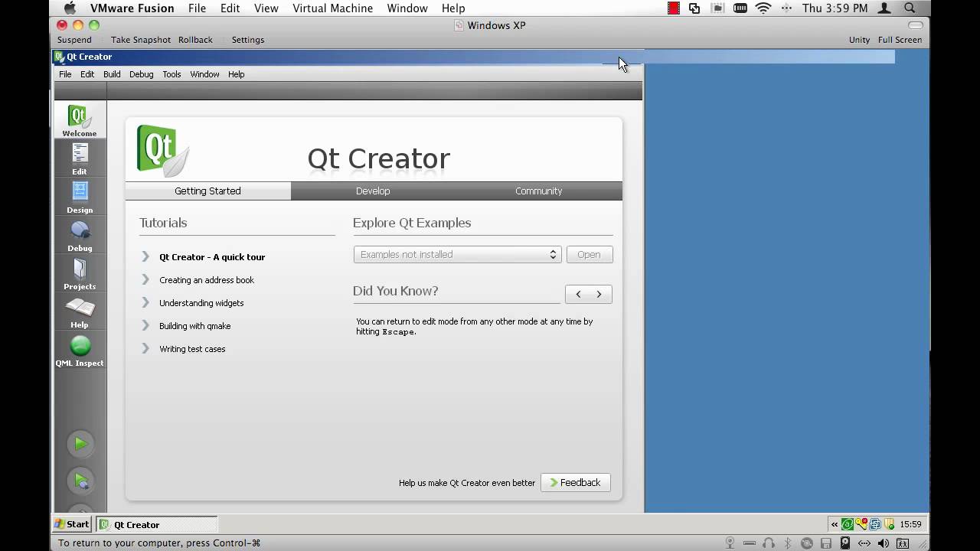980x551 pixels.
Task: Switch to Welcome mode in sidebar
Action: pos(80,121)
